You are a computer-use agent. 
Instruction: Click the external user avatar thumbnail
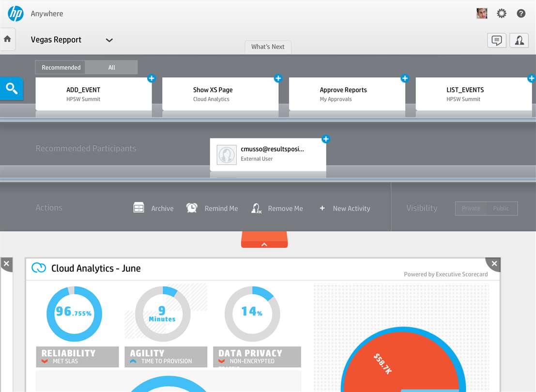coord(227,154)
